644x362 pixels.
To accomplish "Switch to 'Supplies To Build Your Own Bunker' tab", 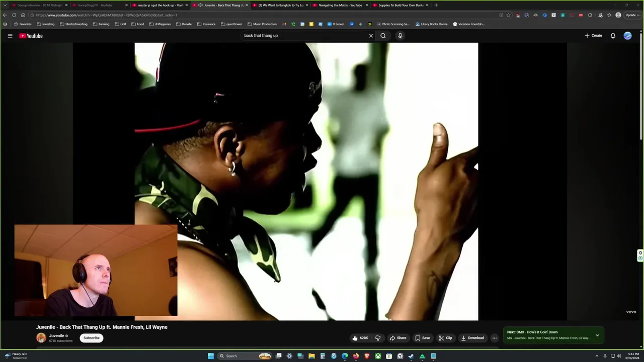I will point(399,5).
